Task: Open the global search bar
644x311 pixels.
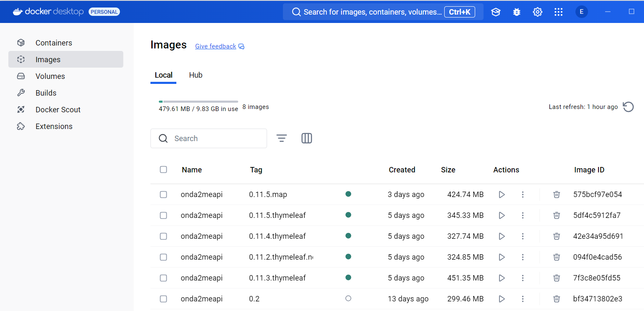Action: [x=383, y=12]
